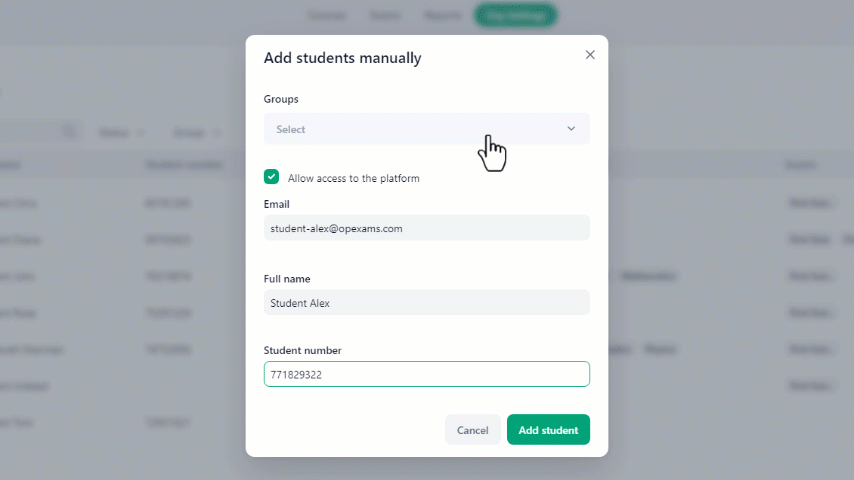Close the Add students manually dialog

click(x=590, y=54)
